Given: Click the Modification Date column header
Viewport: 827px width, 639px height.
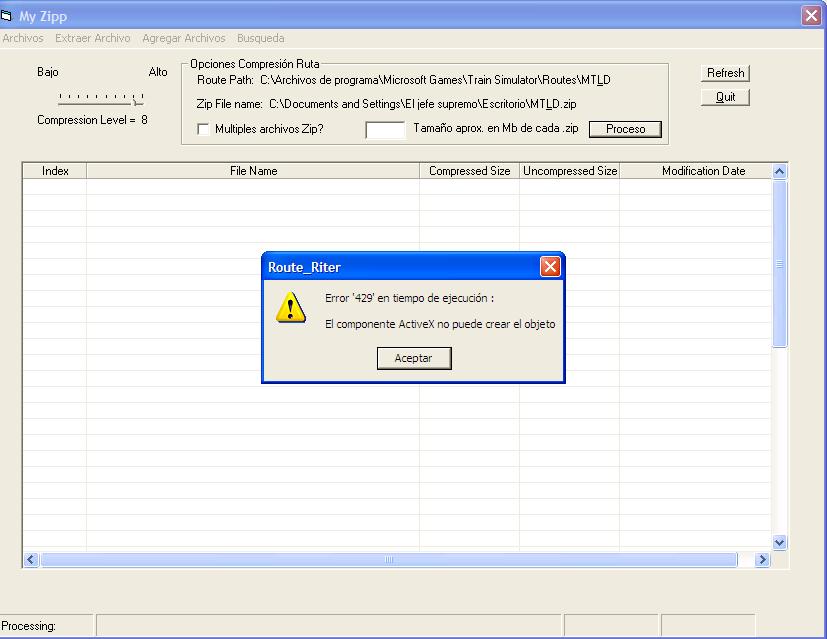Looking at the screenshot, I should click(x=703, y=171).
